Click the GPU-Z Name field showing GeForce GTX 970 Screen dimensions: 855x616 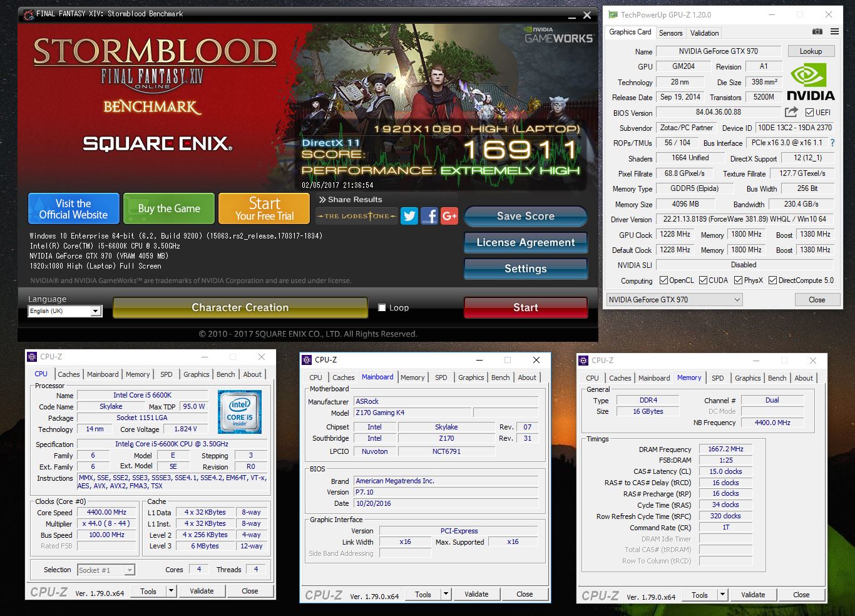coord(719,51)
